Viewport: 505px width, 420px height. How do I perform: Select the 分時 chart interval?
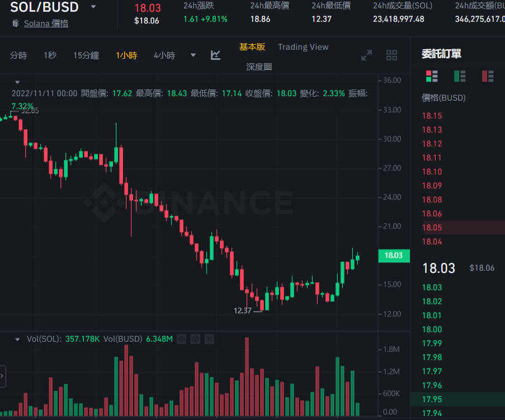coord(18,55)
